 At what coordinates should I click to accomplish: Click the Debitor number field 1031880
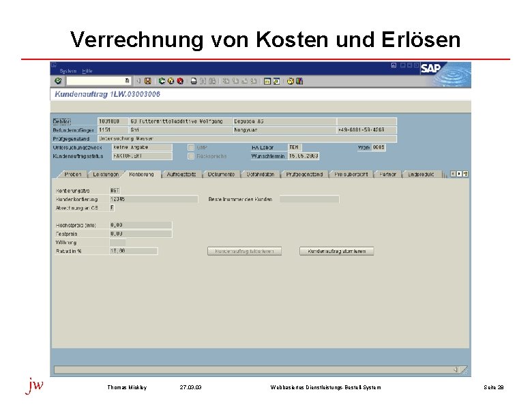coord(113,121)
